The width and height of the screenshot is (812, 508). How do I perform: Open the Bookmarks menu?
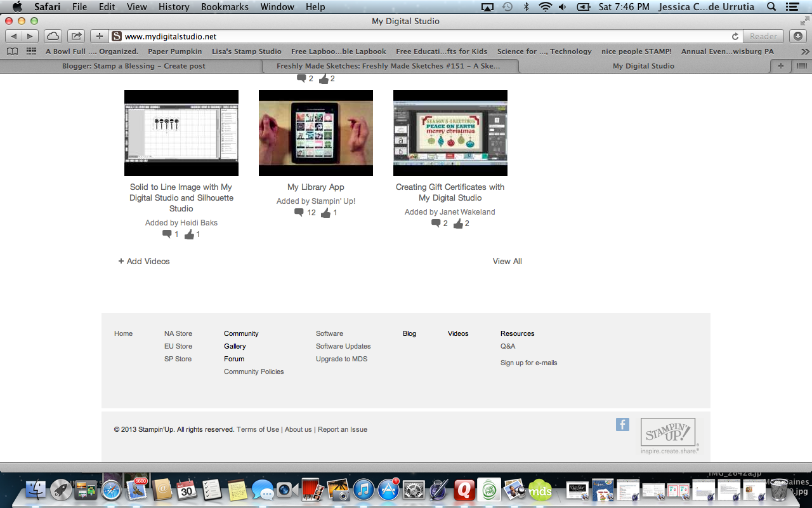[x=225, y=7]
